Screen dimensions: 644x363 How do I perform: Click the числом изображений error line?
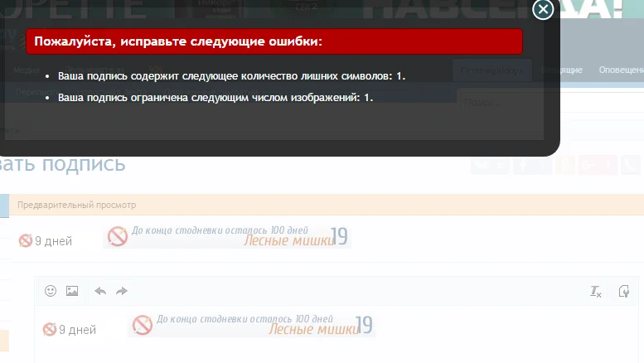point(215,97)
